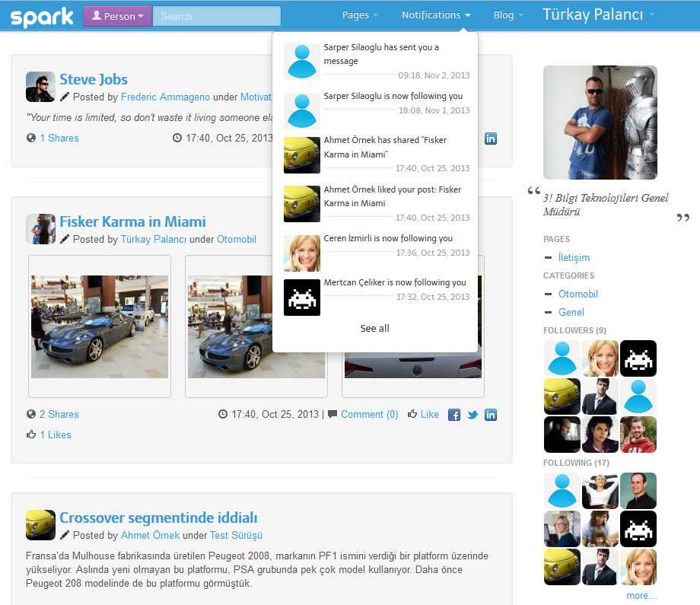Open Türkay Palancı author link
The image size is (700, 605).
tap(153, 239)
